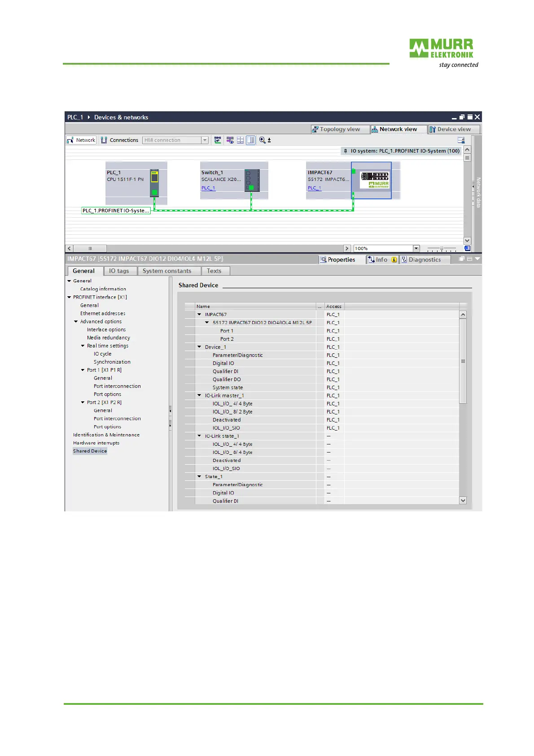This screenshot has width=534, height=756.
Task: Click the System state row
Action: pos(322,387)
